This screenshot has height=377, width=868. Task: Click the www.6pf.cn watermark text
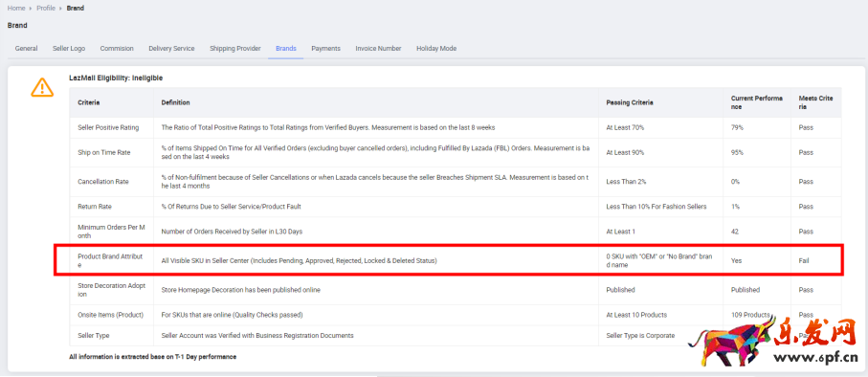pos(818,357)
